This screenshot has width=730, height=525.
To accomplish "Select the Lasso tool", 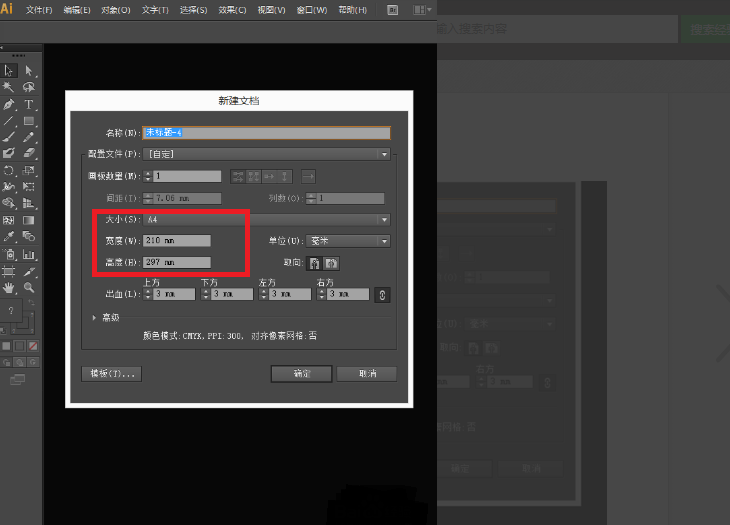I will [x=29, y=87].
